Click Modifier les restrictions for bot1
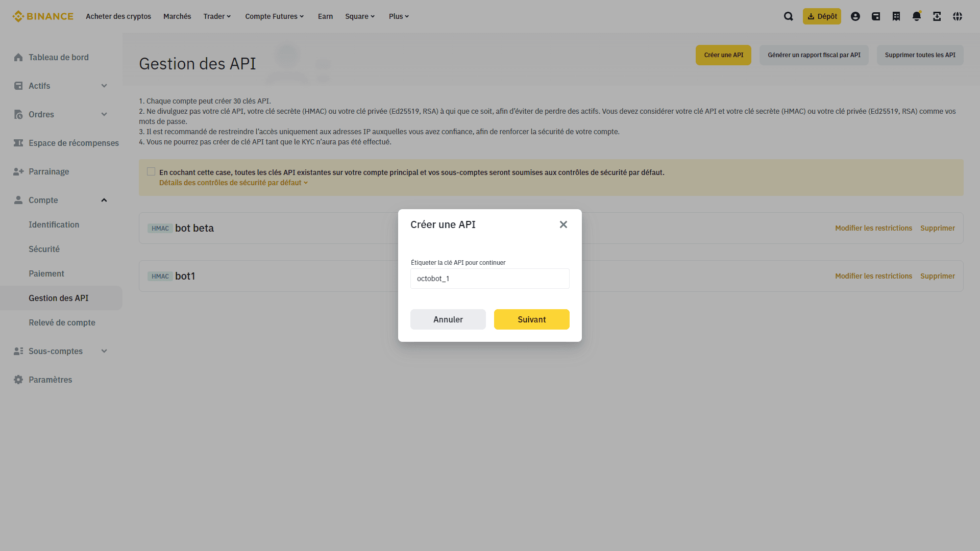980x551 pixels. click(873, 276)
